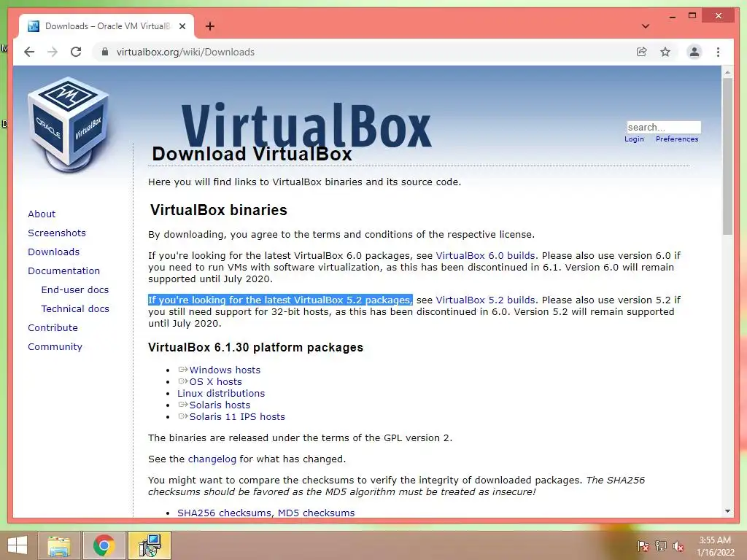
Task: Open the changelog link
Action: (212, 459)
